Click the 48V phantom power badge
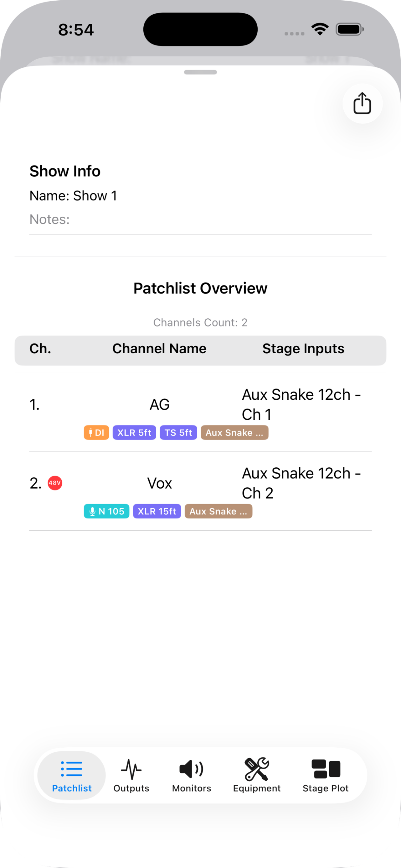401x868 pixels. 55,483
